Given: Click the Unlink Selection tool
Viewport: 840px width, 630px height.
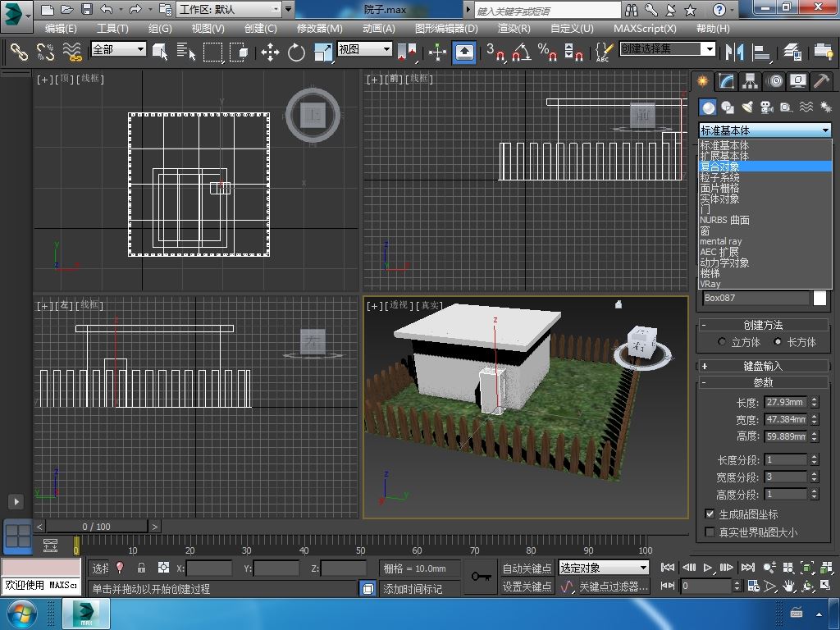Looking at the screenshot, I should tap(46, 52).
